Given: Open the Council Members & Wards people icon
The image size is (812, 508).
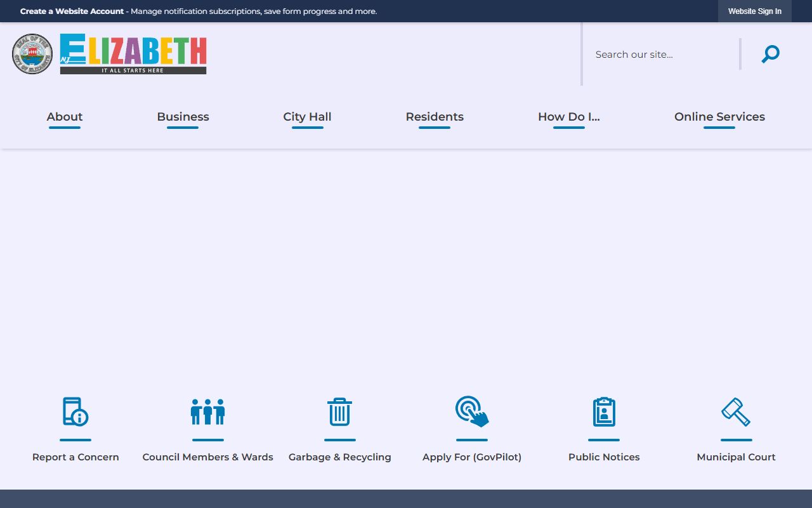Looking at the screenshot, I should [x=207, y=411].
